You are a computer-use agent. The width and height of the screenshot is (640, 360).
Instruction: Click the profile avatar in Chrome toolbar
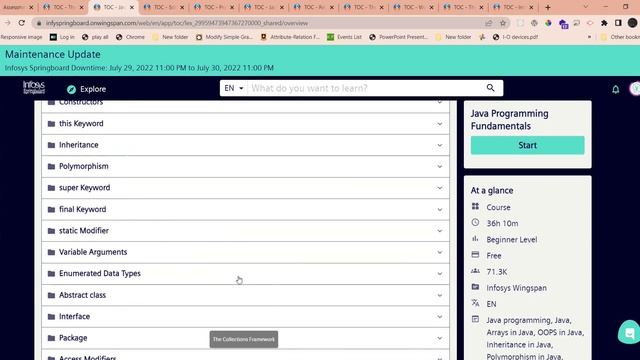pos(632,23)
